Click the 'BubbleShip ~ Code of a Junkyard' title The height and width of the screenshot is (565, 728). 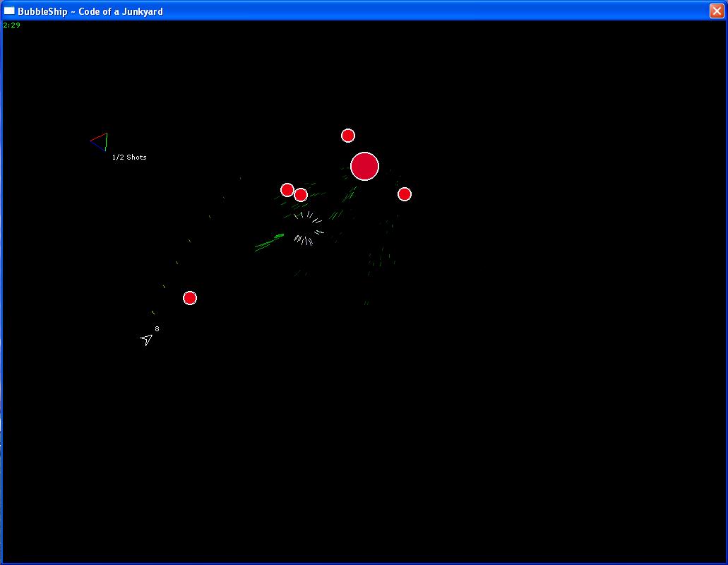coord(90,11)
